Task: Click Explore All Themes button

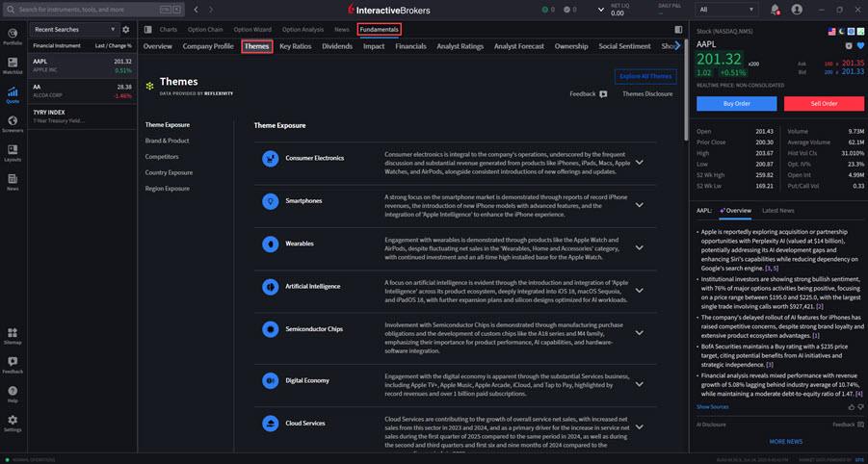Action: tap(645, 76)
